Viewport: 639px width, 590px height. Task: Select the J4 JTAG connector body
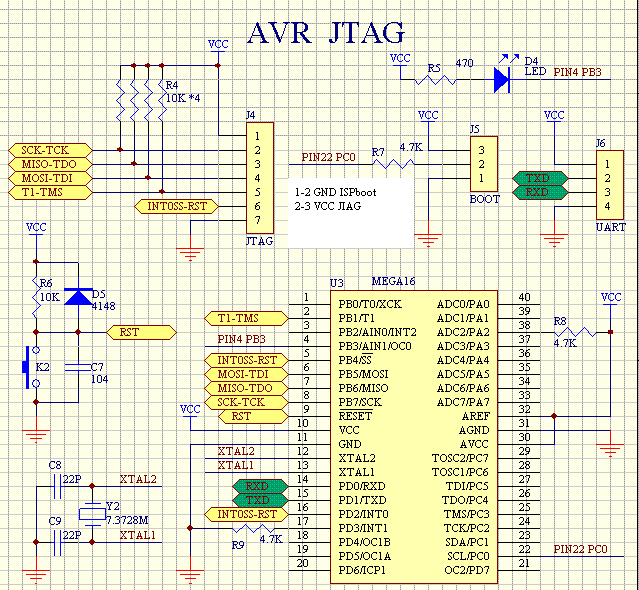click(x=260, y=178)
